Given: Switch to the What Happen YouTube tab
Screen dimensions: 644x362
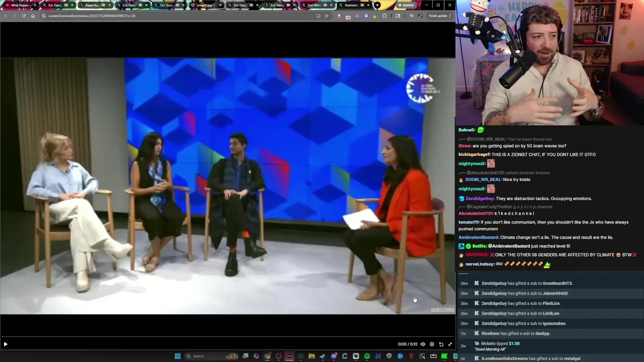Looking at the screenshot, I should coord(20,5).
